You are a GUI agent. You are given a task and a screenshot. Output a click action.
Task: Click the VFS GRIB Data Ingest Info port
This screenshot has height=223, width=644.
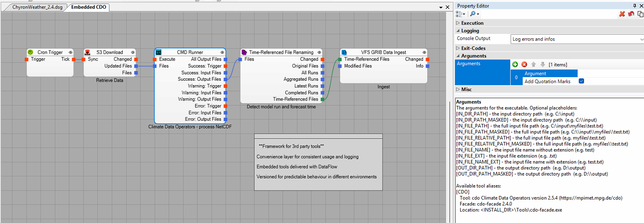click(427, 66)
